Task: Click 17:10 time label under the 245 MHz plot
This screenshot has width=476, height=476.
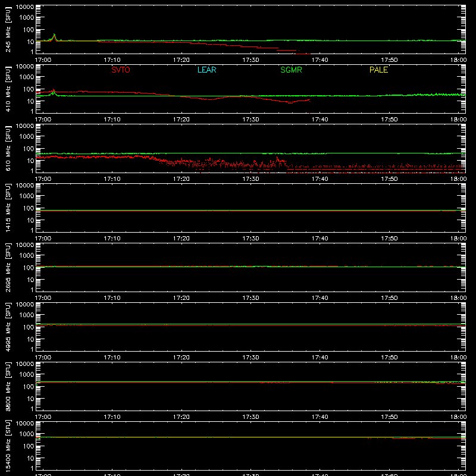Action: [x=112, y=60]
